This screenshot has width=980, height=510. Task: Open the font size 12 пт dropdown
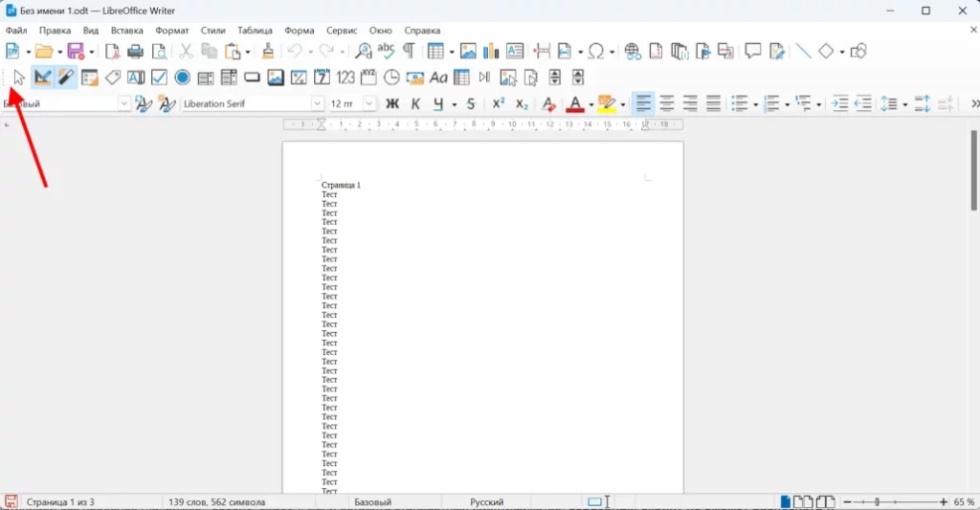click(x=370, y=103)
